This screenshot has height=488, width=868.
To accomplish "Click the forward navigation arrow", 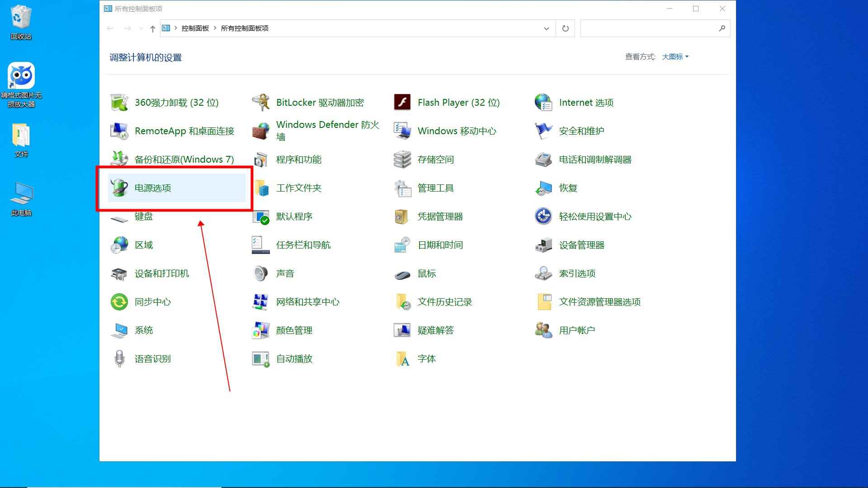I will point(127,28).
